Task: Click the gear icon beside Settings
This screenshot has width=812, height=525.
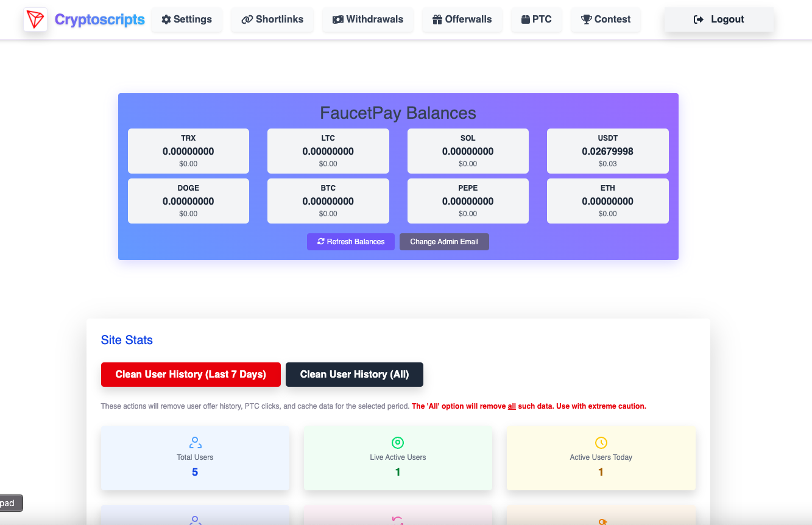Action: pos(166,19)
